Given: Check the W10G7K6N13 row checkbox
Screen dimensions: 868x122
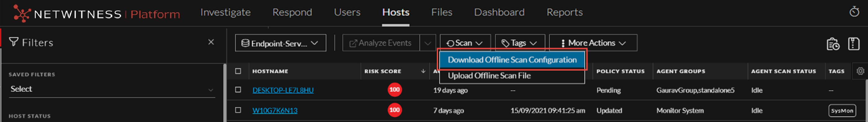Looking at the screenshot, I should pyautogui.click(x=238, y=110).
